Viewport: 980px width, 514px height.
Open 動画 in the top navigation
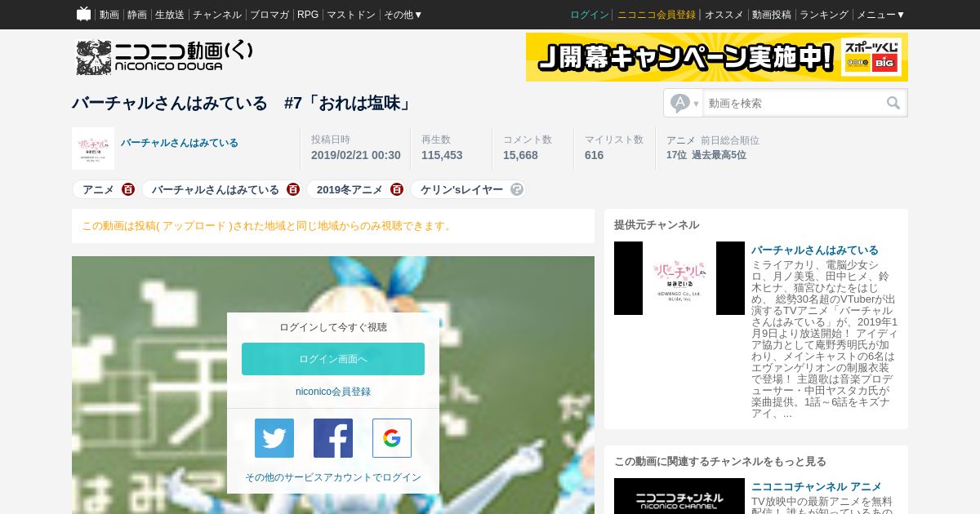point(109,15)
